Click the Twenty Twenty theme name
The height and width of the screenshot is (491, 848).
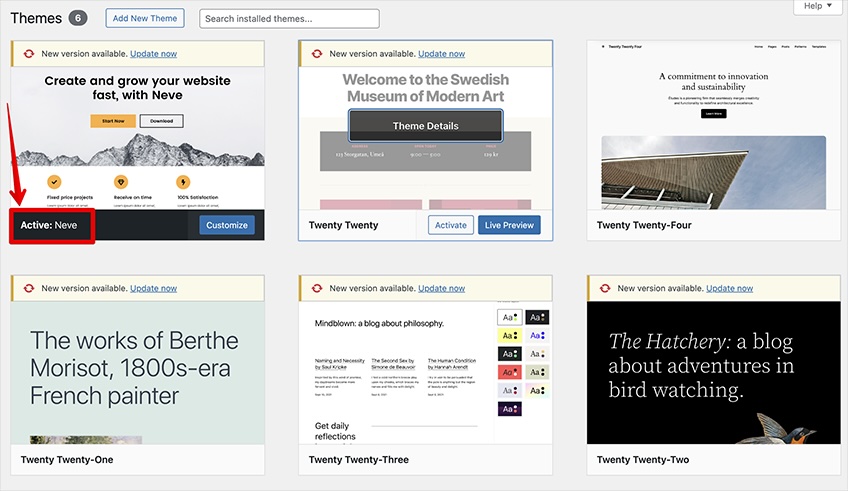click(343, 225)
